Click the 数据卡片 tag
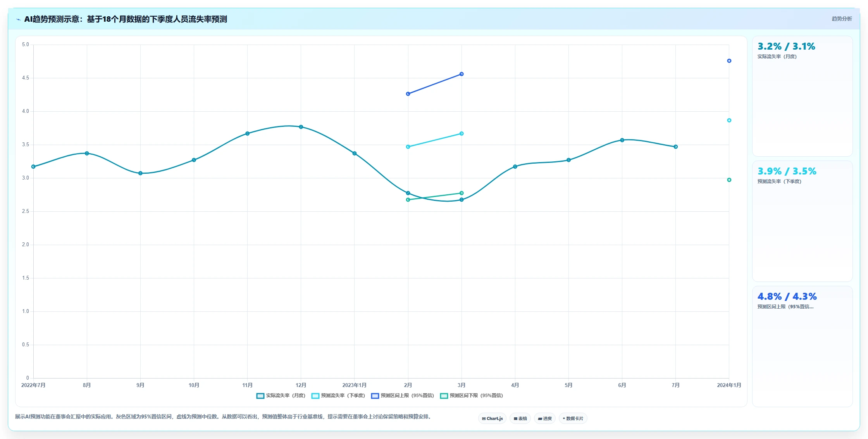 [x=573, y=418]
